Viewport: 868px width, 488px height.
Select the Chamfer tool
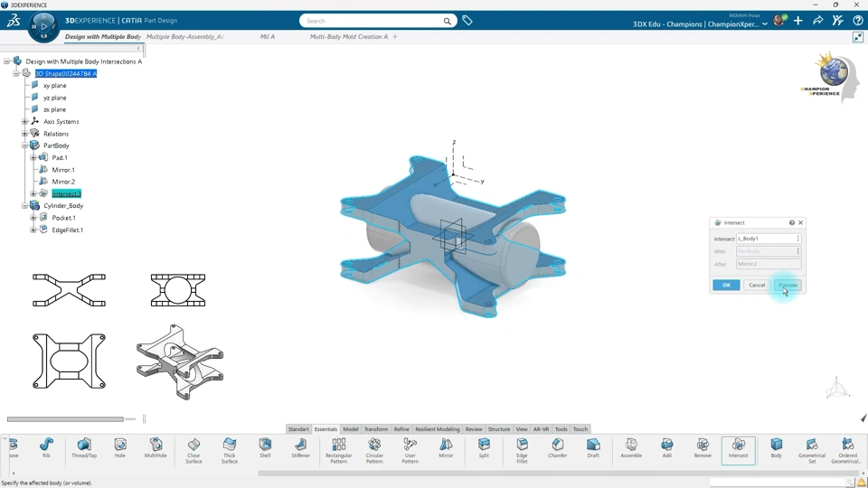557,447
